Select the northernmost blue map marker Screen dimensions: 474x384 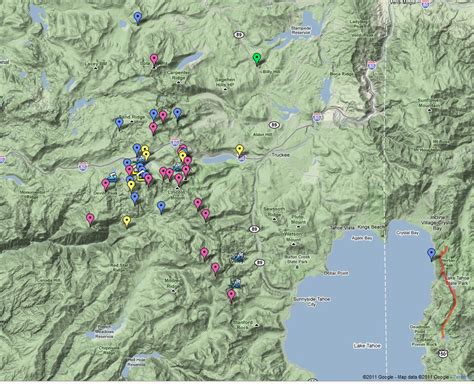[138, 18]
